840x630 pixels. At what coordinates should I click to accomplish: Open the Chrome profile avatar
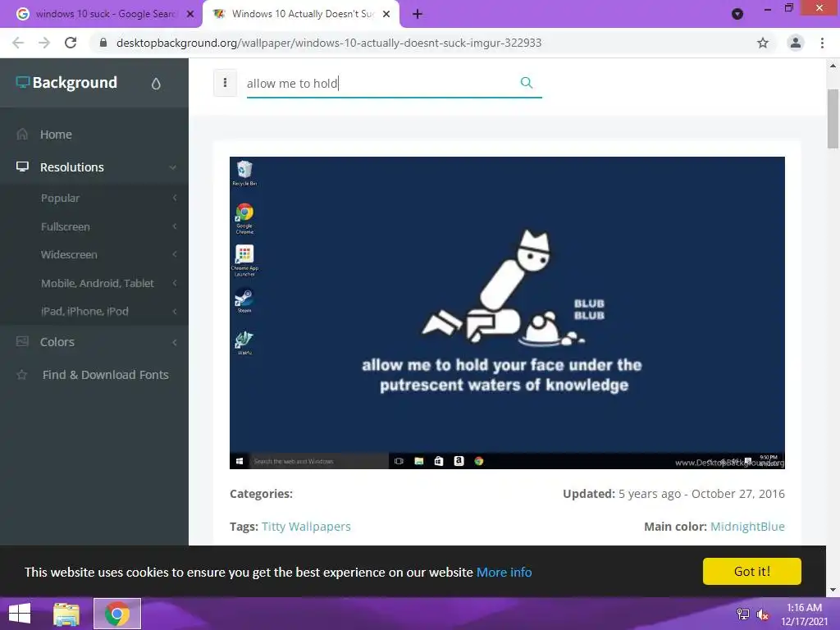[796, 43]
